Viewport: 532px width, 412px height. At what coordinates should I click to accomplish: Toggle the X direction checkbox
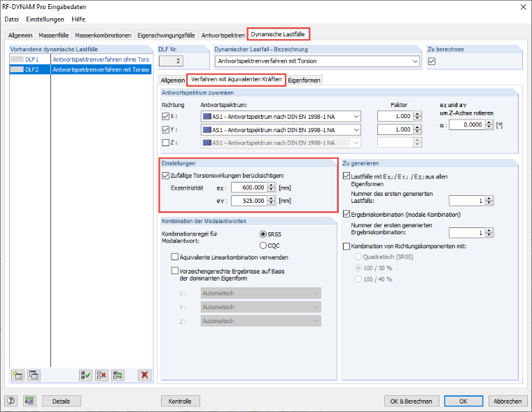coord(166,116)
